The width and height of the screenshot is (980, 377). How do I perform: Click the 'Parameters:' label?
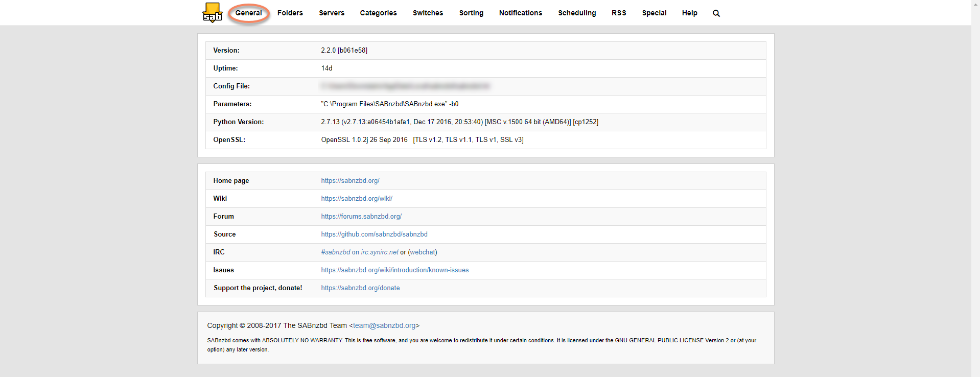pos(232,104)
